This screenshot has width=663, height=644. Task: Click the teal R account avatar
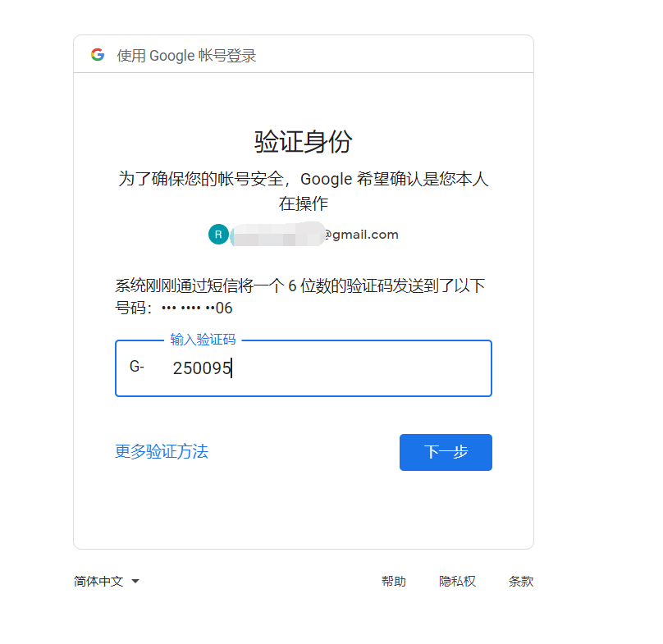218,235
